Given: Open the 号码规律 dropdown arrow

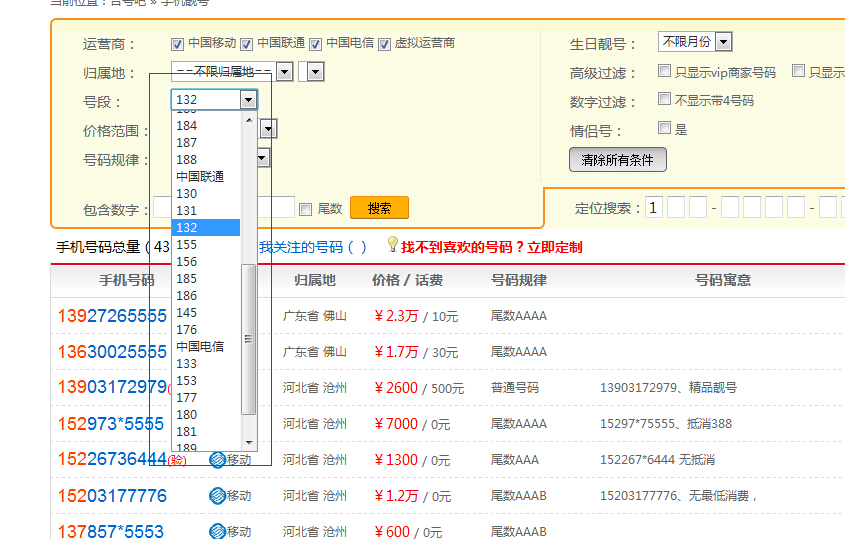Looking at the screenshot, I should click(x=262, y=158).
